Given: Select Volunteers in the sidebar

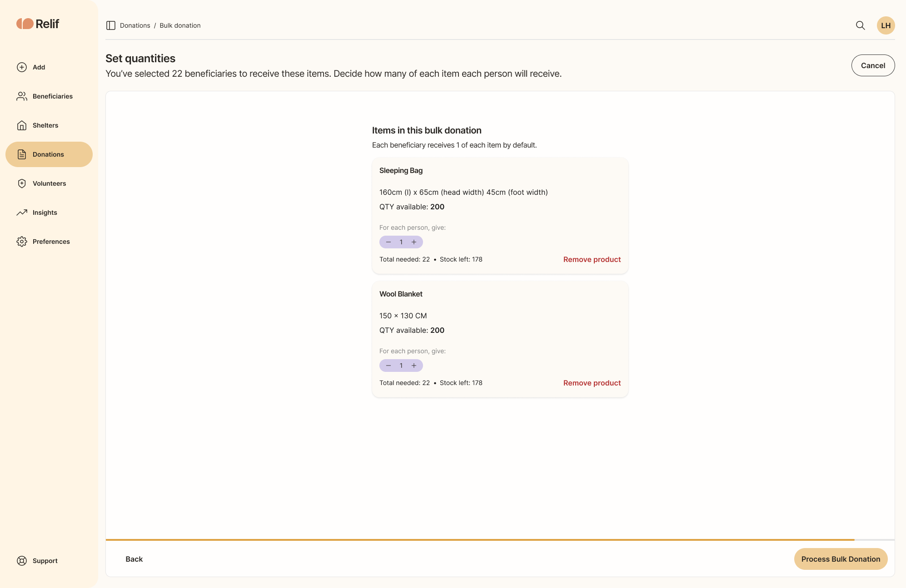Looking at the screenshot, I should (49, 183).
